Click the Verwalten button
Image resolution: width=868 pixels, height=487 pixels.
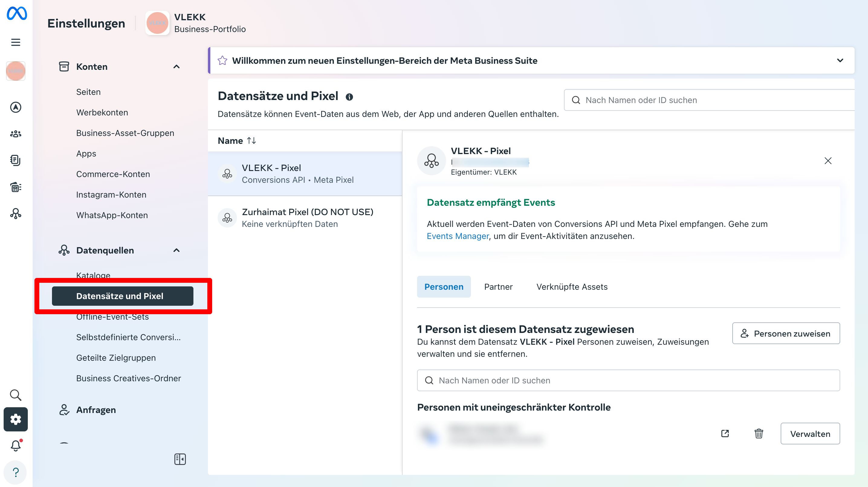(x=810, y=434)
